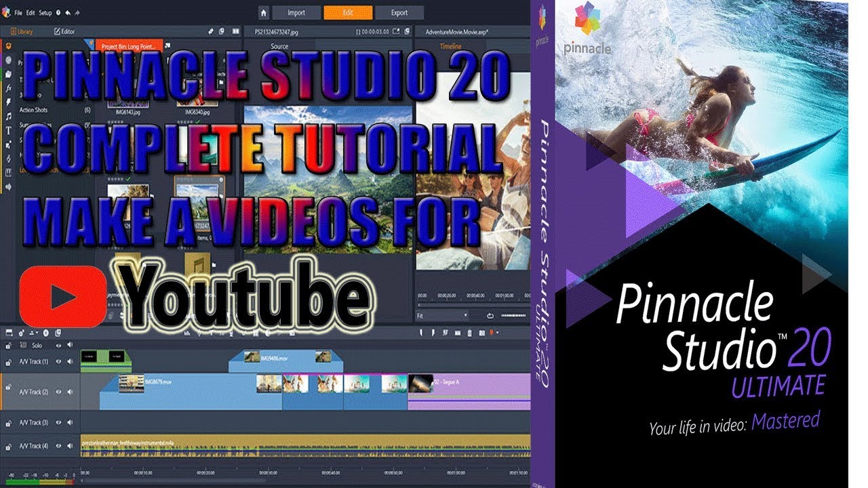Click fullscreen icon in source header
Image resolution: width=868 pixels, height=488 pixels.
tap(396, 31)
